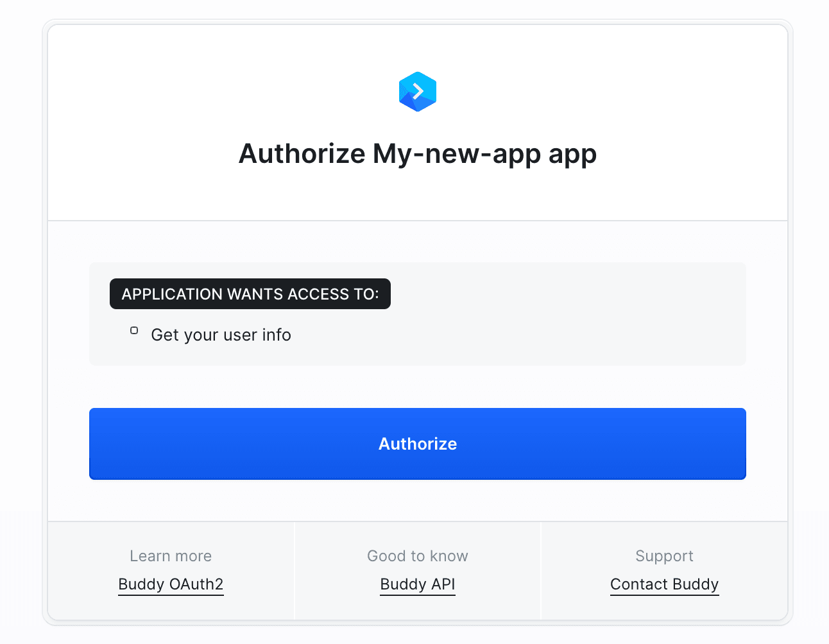829x644 pixels.
Task: Select the Get your user info scope text
Action: pos(221,334)
